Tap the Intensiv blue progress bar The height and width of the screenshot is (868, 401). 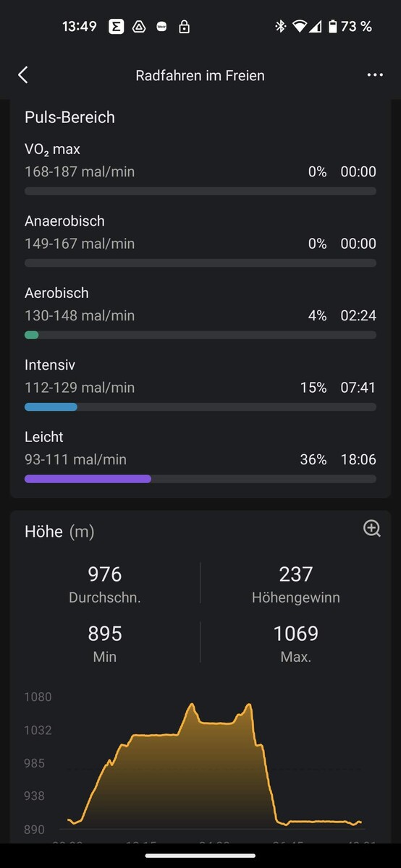pyautogui.click(x=200, y=407)
